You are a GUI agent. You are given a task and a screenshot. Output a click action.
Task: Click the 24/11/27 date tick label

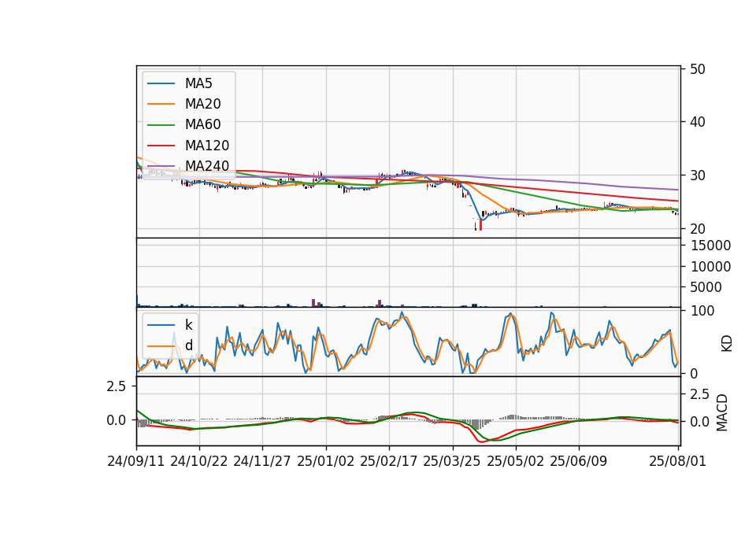pyautogui.click(x=262, y=461)
